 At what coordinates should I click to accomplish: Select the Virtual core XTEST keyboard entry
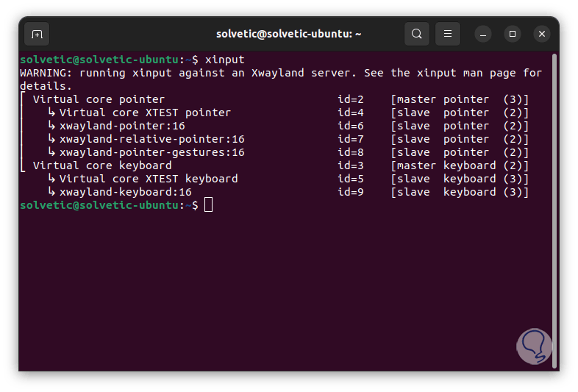pyautogui.click(x=149, y=179)
